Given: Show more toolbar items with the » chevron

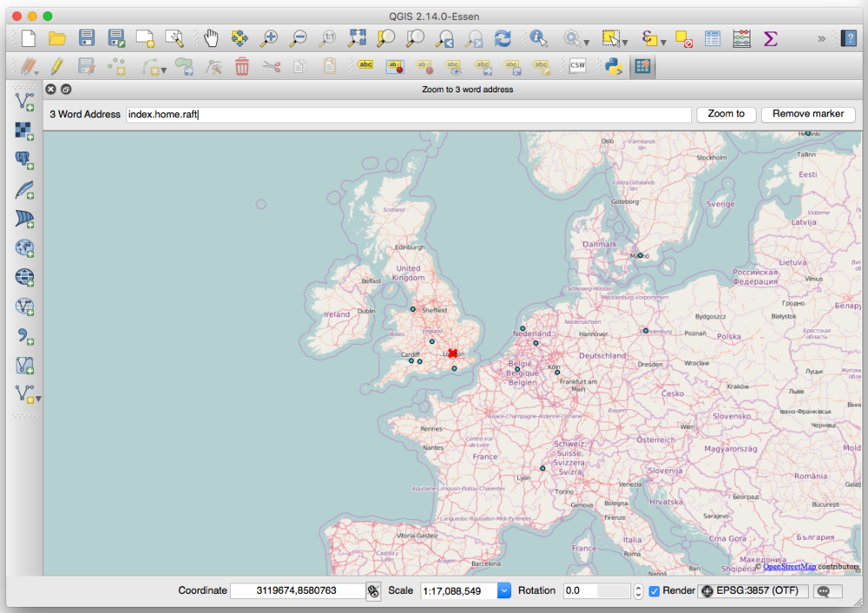Looking at the screenshot, I should (821, 39).
